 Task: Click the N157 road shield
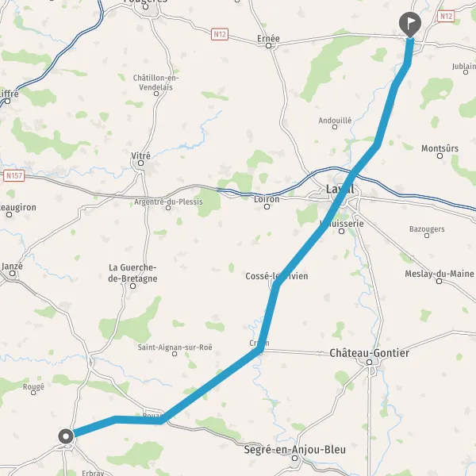tap(14, 176)
